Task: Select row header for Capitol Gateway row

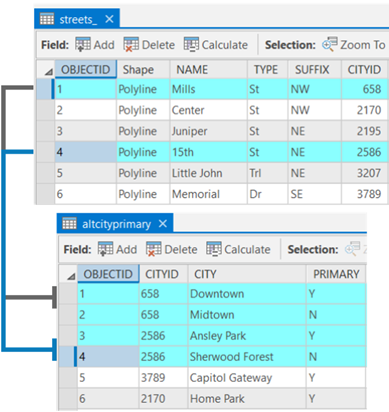Action: click(x=68, y=378)
